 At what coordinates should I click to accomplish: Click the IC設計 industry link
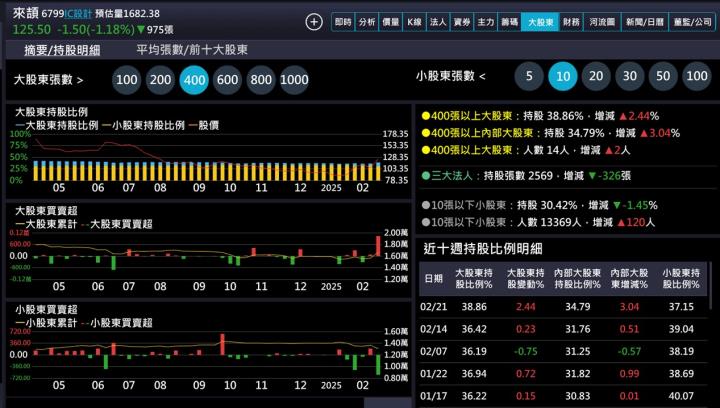78,14
